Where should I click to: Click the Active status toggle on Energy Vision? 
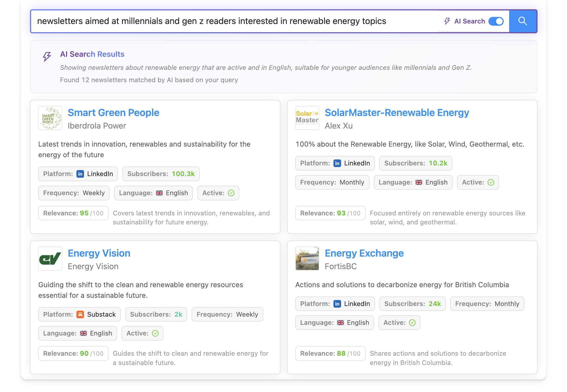tap(155, 333)
